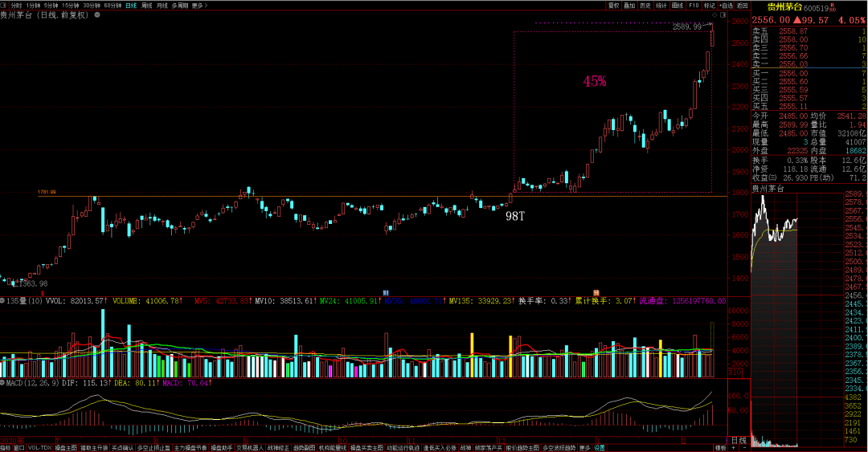Switch to the 1分钟 period
This screenshot has width=868, height=452.
coord(33,6)
